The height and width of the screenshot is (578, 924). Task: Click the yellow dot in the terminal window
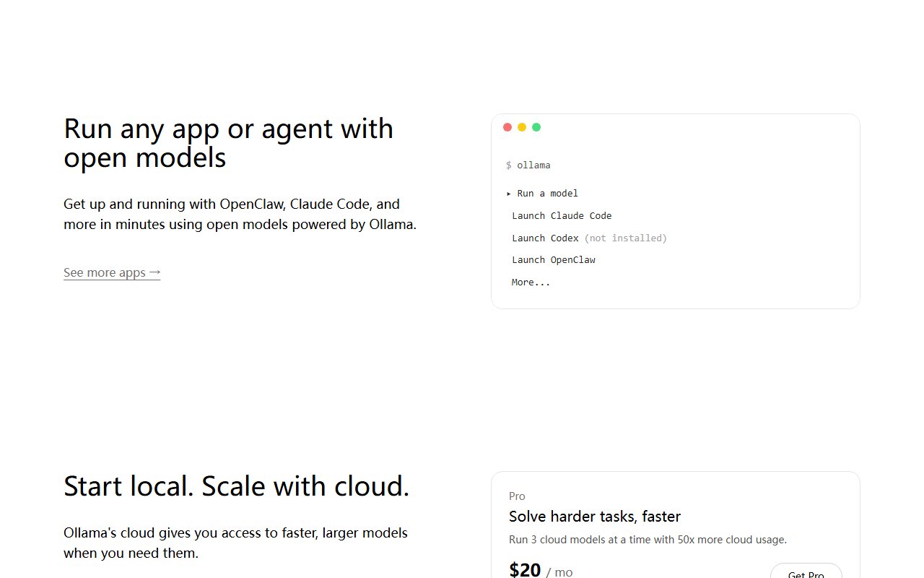(522, 127)
